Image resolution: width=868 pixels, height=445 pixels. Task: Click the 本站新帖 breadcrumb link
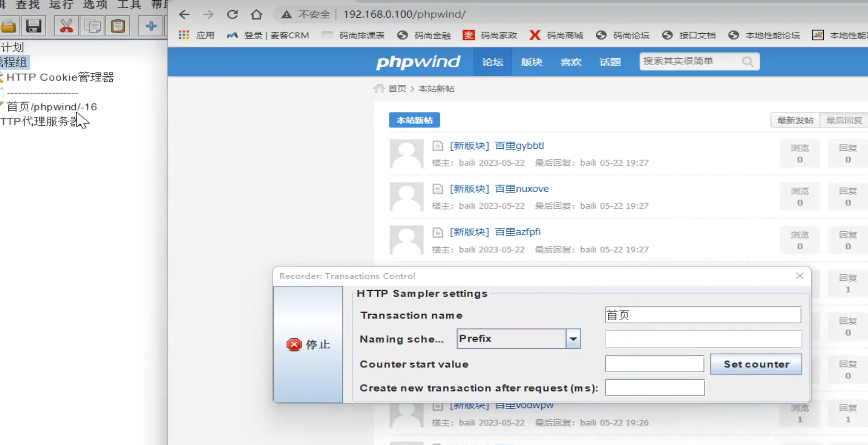point(436,89)
